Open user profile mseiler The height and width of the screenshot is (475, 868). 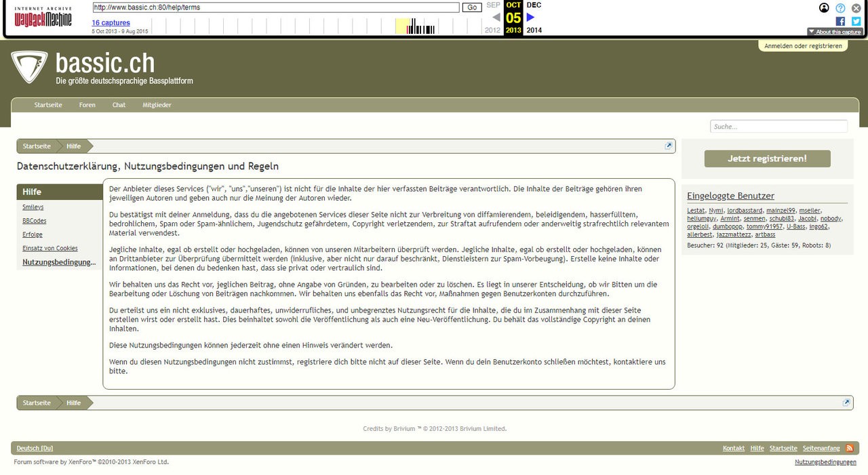810,211
